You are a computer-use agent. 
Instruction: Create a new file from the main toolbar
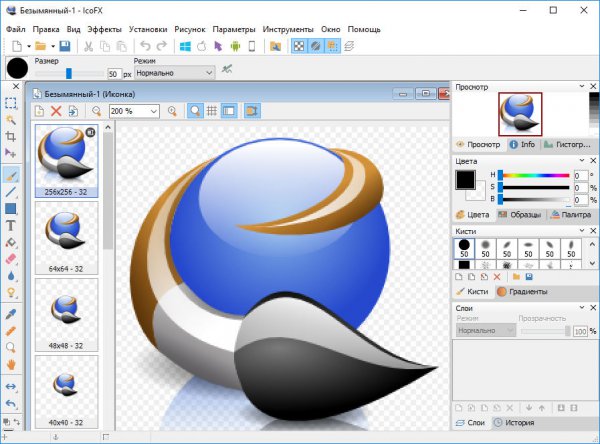[x=17, y=46]
